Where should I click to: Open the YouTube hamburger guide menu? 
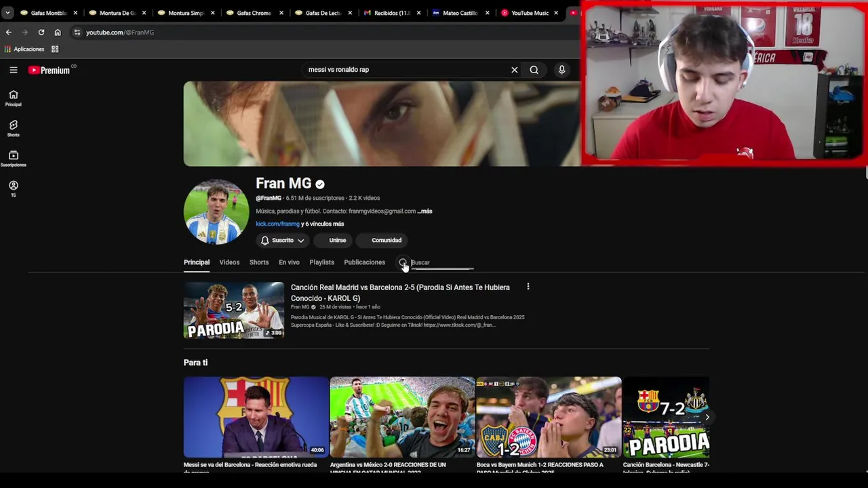pos(14,70)
